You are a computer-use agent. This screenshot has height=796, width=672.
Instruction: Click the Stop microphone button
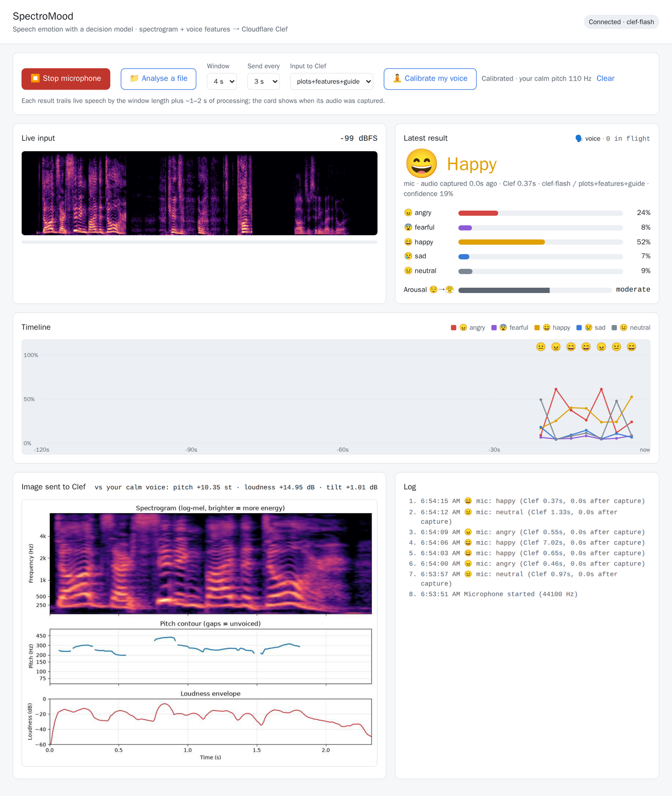tap(66, 79)
